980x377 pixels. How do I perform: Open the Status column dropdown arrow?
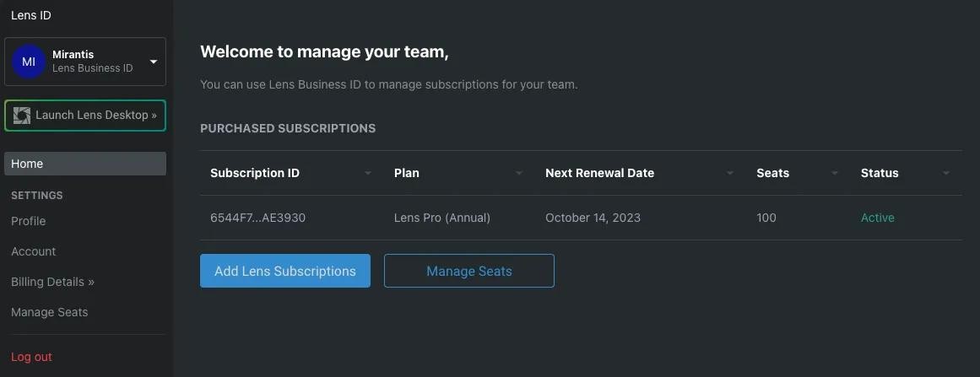[x=946, y=174]
